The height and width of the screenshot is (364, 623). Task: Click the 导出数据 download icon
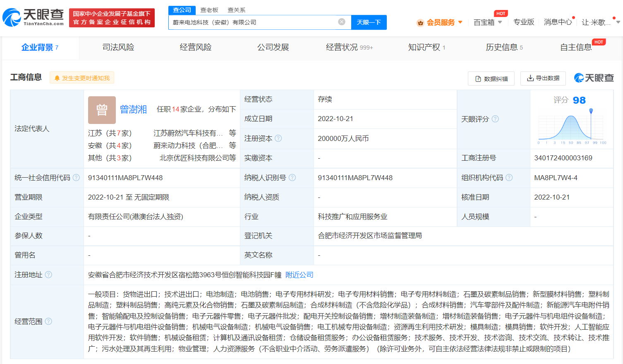(531, 78)
